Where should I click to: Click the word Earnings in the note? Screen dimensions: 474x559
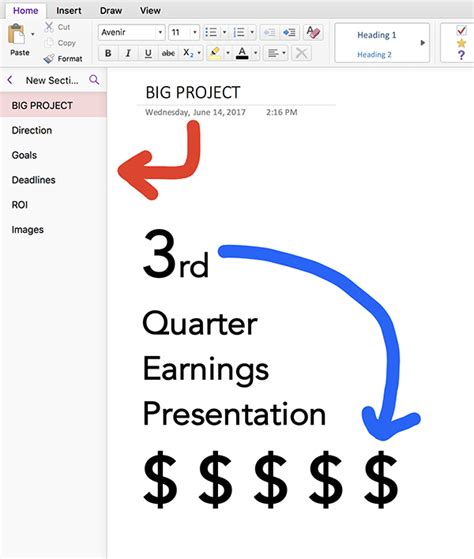pos(206,370)
